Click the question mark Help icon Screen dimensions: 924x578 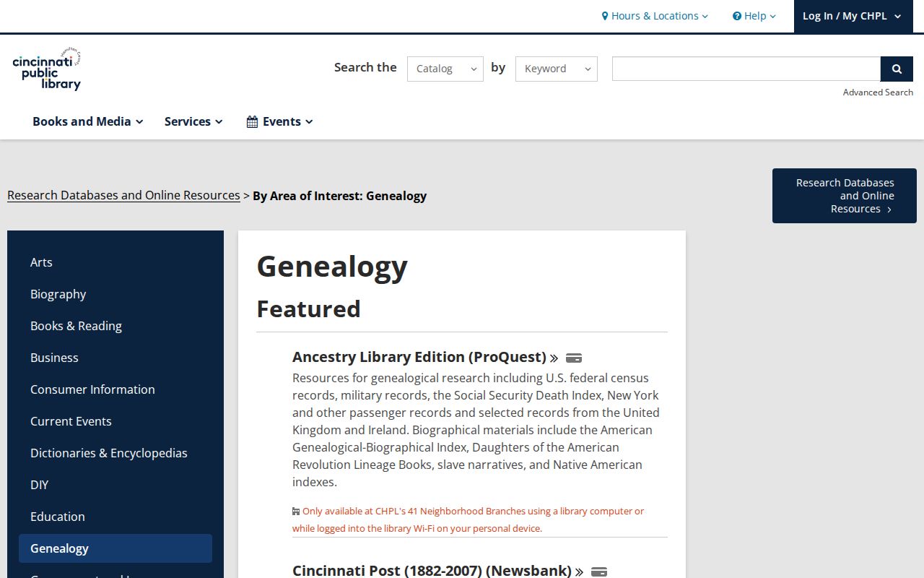tap(737, 16)
